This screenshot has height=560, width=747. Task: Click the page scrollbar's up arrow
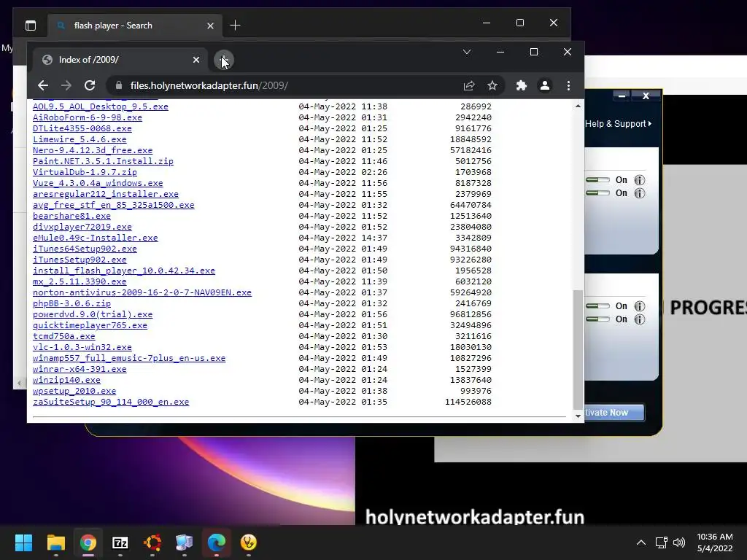(578, 106)
